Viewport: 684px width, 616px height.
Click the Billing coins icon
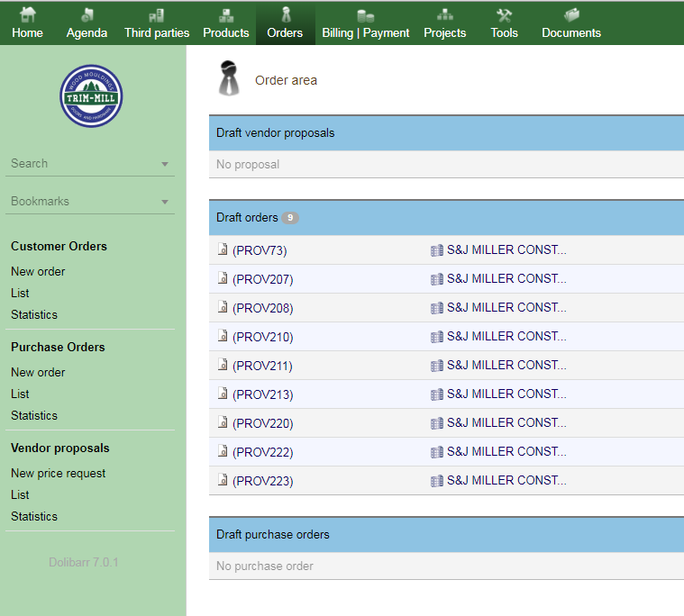pos(366,16)
